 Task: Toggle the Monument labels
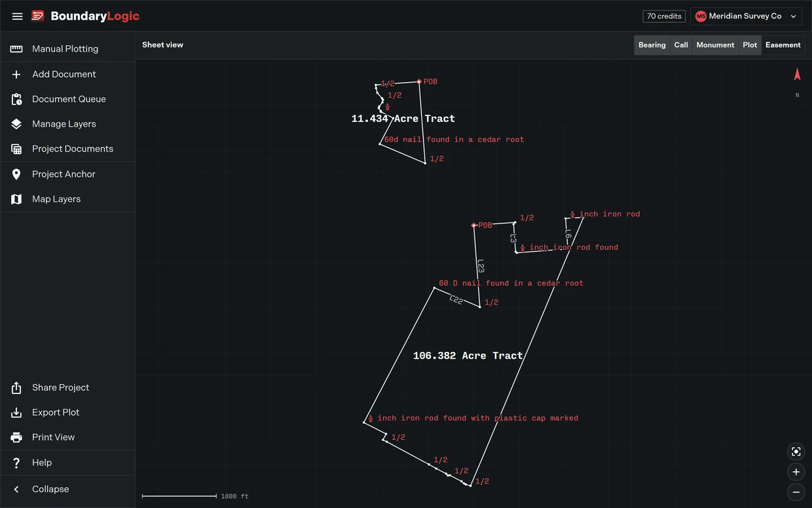click(715, 45)
